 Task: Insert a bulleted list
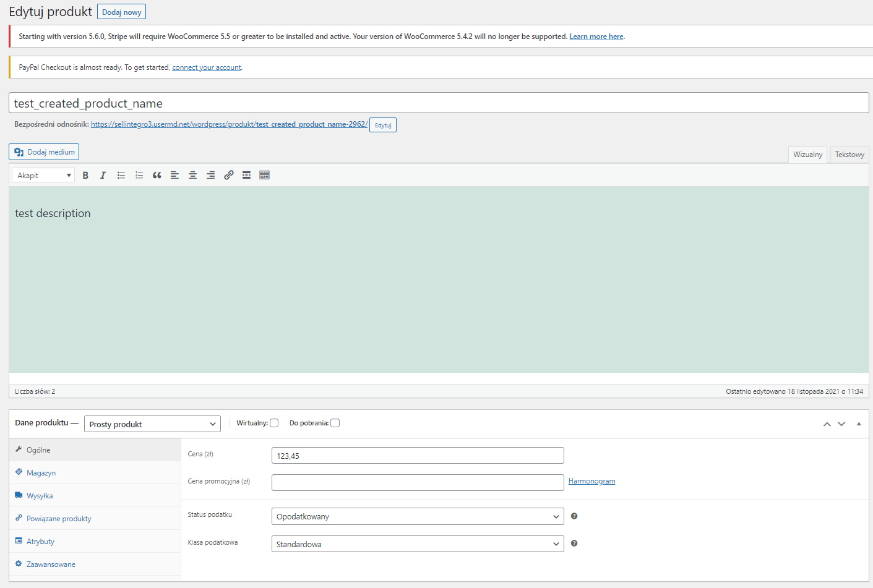pos(121,176)
